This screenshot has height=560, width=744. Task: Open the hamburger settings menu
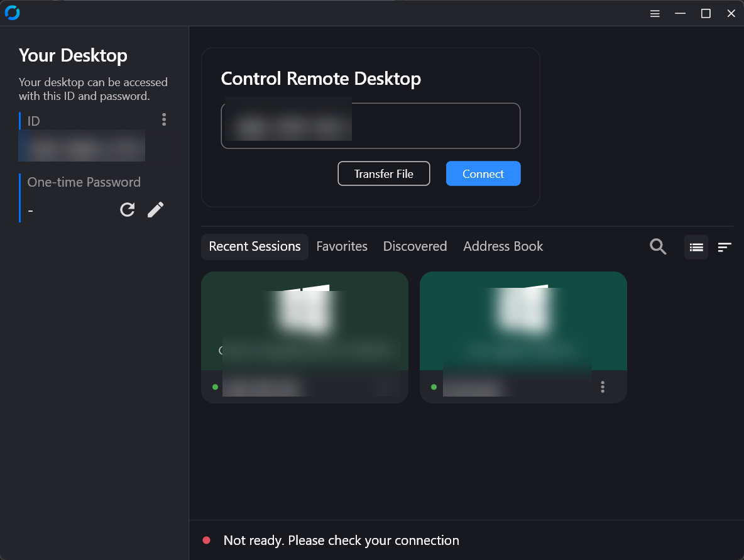[655, 13]
